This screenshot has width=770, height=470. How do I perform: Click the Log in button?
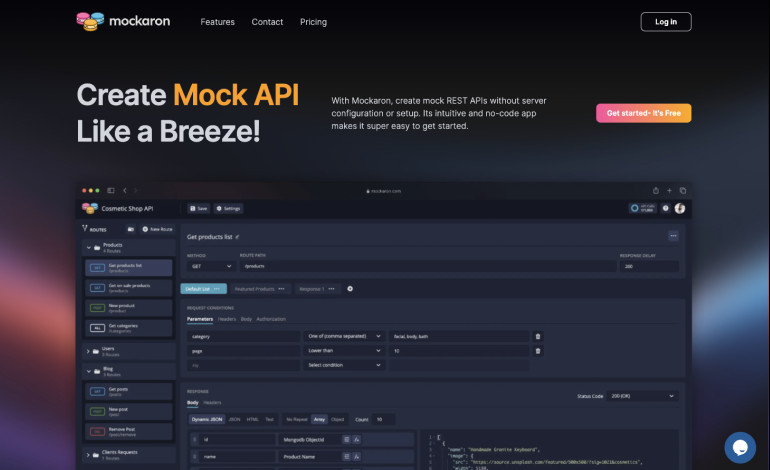(x=666, y=22)
